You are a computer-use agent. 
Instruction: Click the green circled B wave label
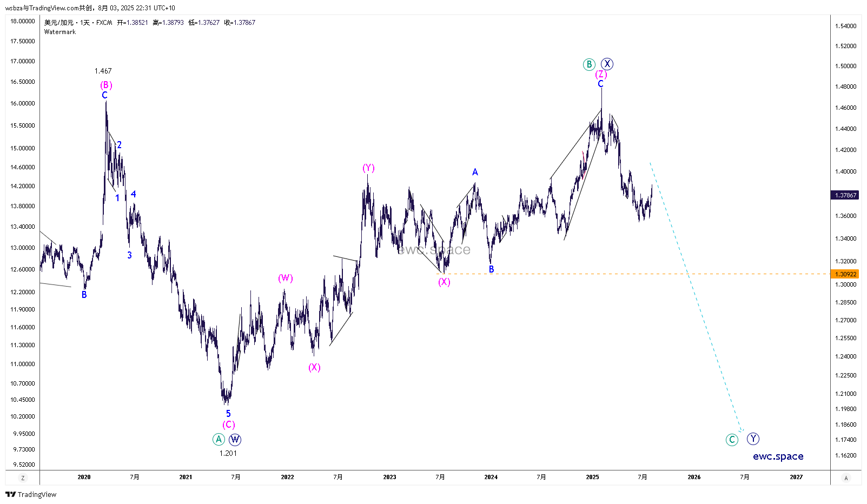[x=589, y=64]
